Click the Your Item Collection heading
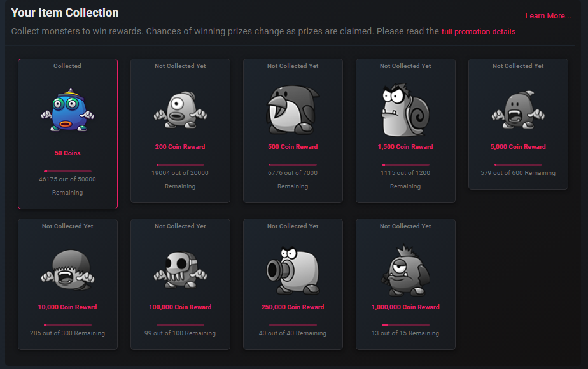 [x=65, y=13]
